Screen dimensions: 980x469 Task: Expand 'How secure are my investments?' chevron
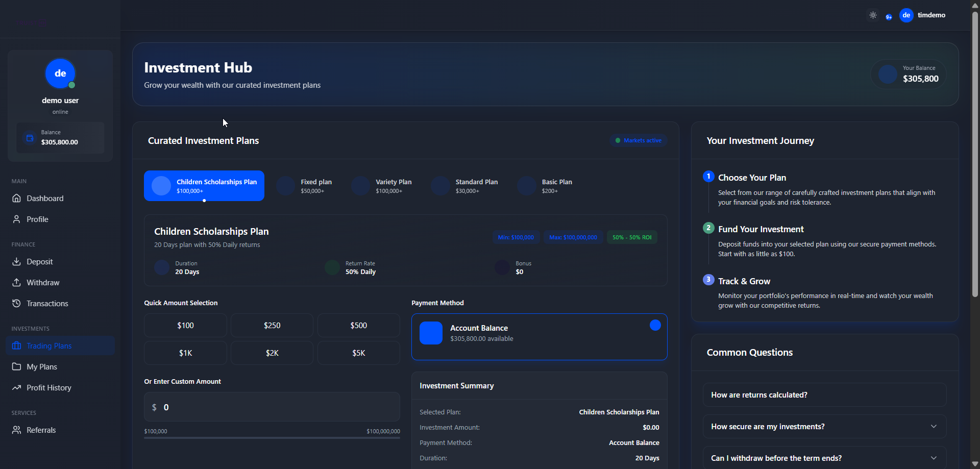(934, 426)
